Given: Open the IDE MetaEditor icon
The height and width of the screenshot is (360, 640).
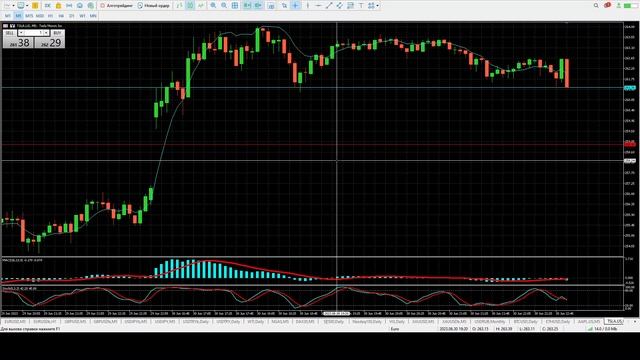Looking at the screenshot, I should [x=47, y=6].
